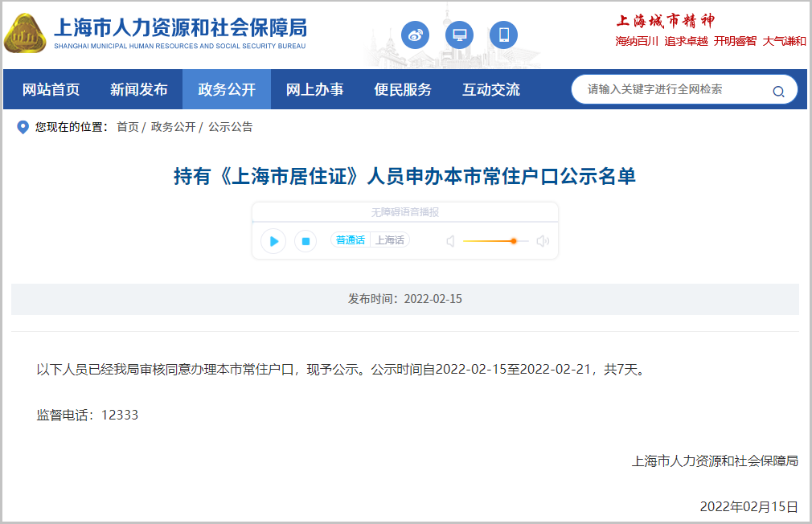Open 便民服务 menu item
The width and height of the screenshot is (812, 524).
coord(403,89)
